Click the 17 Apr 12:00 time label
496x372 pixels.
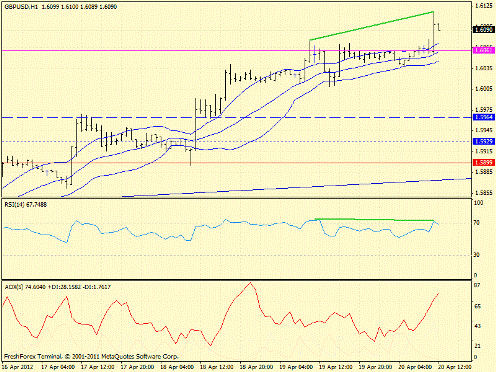[x=98, y=367]
